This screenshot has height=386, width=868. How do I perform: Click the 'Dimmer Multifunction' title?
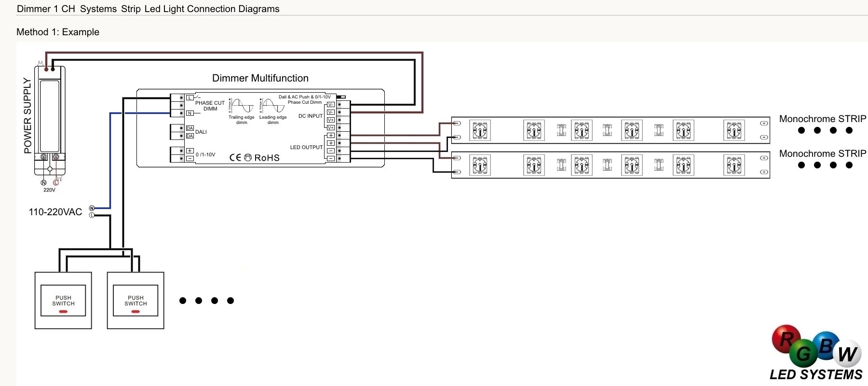pos(260,78)
